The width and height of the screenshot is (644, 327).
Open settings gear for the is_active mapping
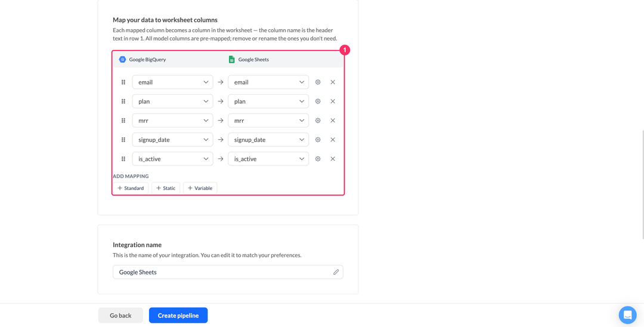pyautogui.click(x=318, y=159)
